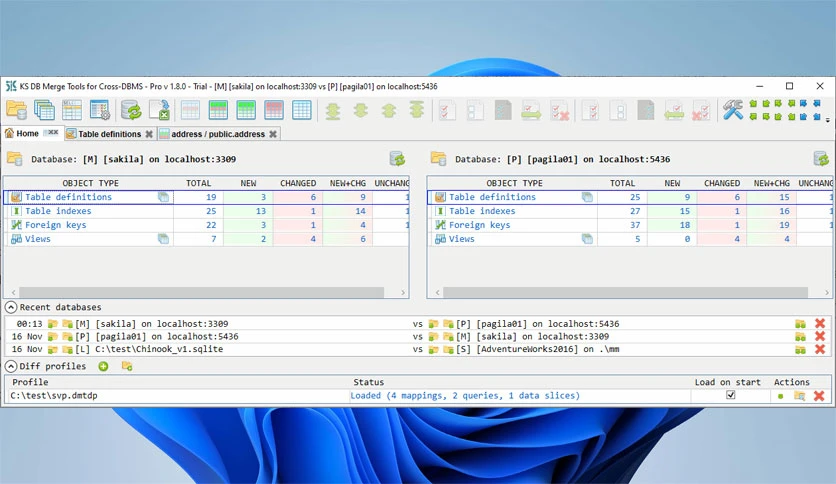Click the refresh database toolbar icon
Screen dimensions: 836x484
click(x=131, y=110)
